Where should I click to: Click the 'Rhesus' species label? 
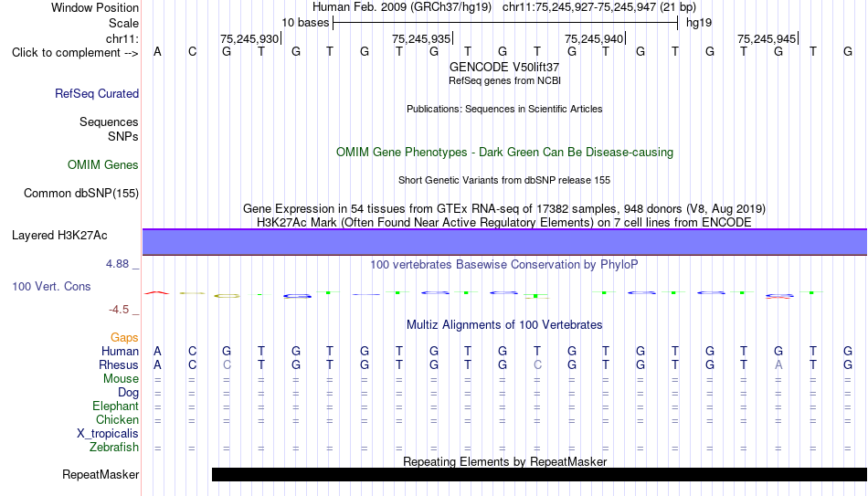pyautogui.click(x=119, y=365)
